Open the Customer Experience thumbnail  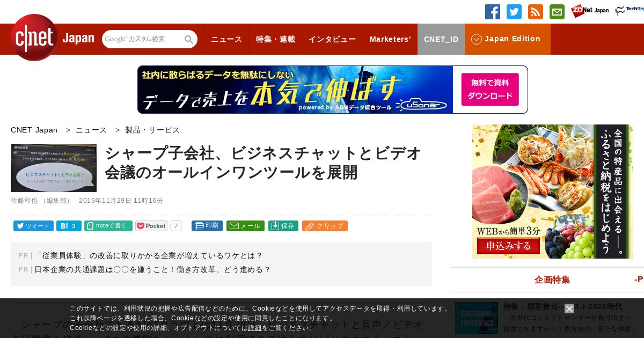pyautogui.click(x=477, y=318)
